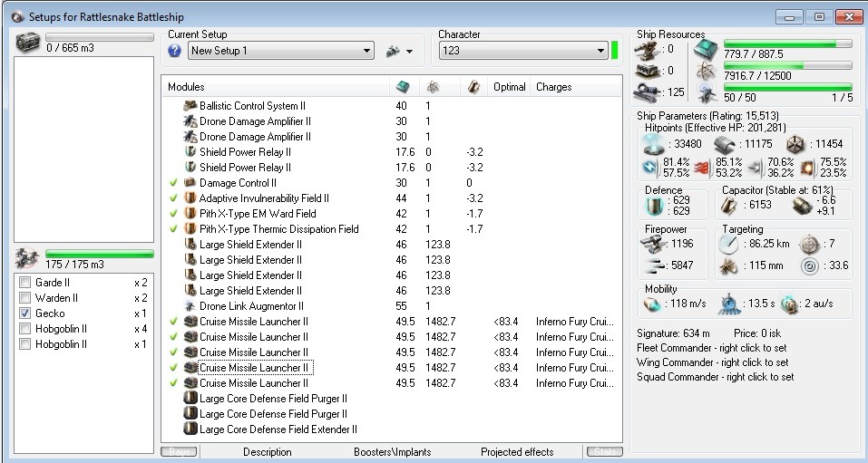Click the drone bay 175 / 175 m3 capacity bar
868x463 pixels.
click(100, 254)
